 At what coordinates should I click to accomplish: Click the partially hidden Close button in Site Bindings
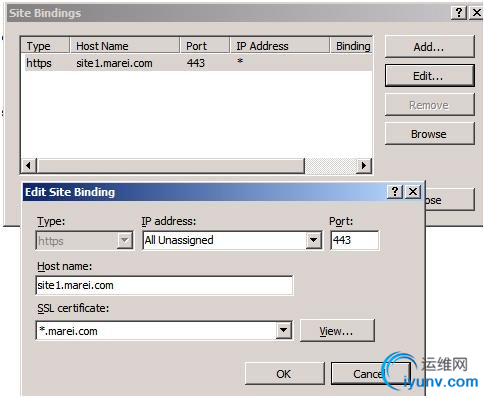(450, 200)
